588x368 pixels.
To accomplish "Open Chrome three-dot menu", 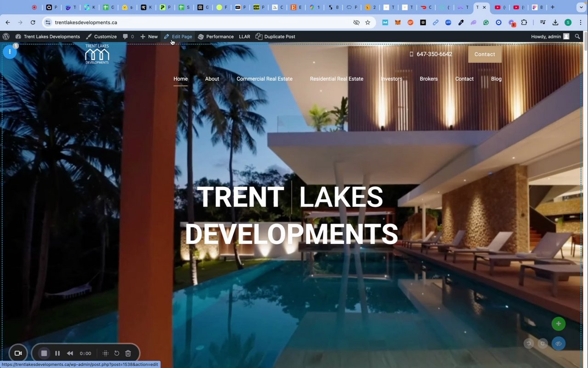I will point(581,22).
